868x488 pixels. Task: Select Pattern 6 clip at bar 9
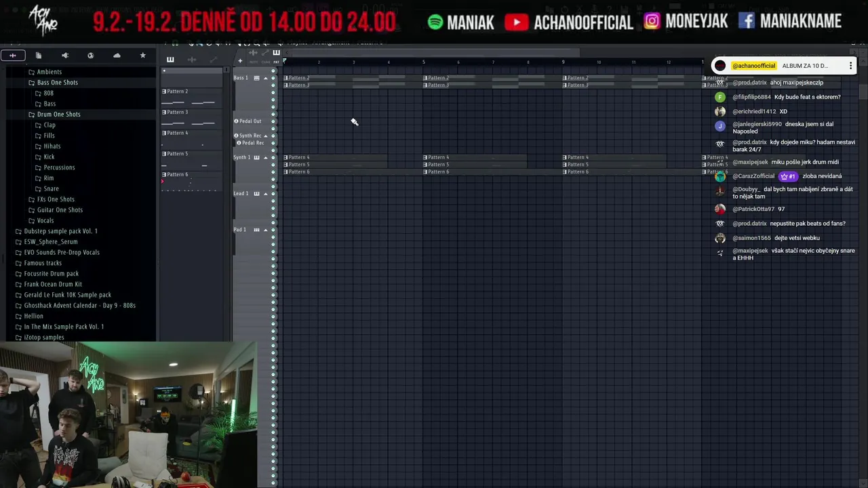(632, 171)
